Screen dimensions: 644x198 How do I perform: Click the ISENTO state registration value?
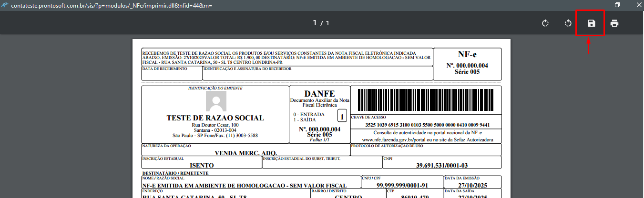(202, 165)
